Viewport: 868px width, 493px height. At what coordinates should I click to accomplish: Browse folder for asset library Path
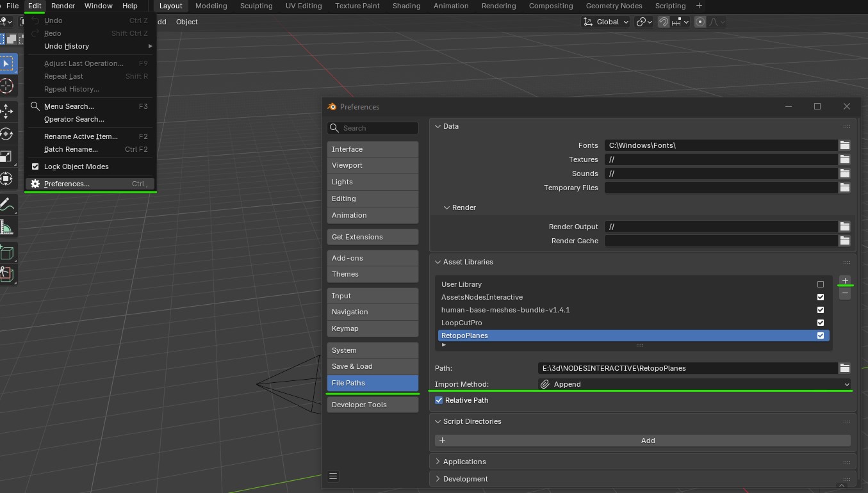pos(845,368)
